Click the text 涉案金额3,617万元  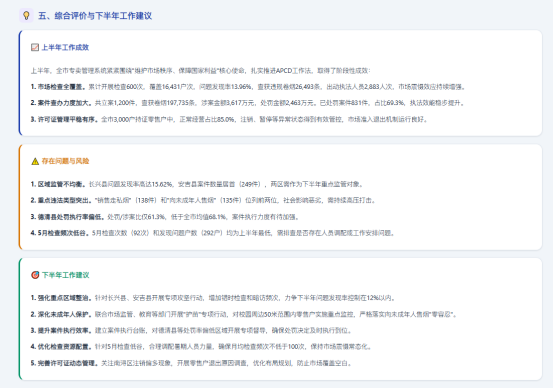(228, 103)
